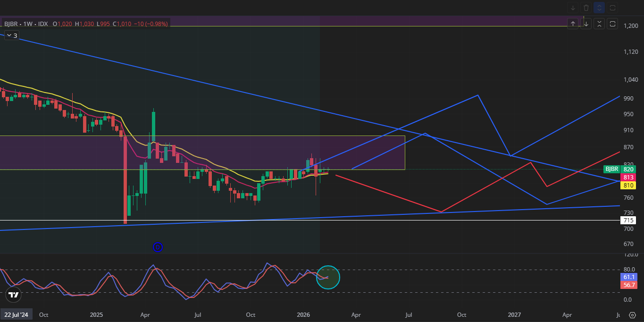Expand the collapsed indicators legend showing 3
The height and width of the screenshot is (322, 644).
click(x=11, y=35)
